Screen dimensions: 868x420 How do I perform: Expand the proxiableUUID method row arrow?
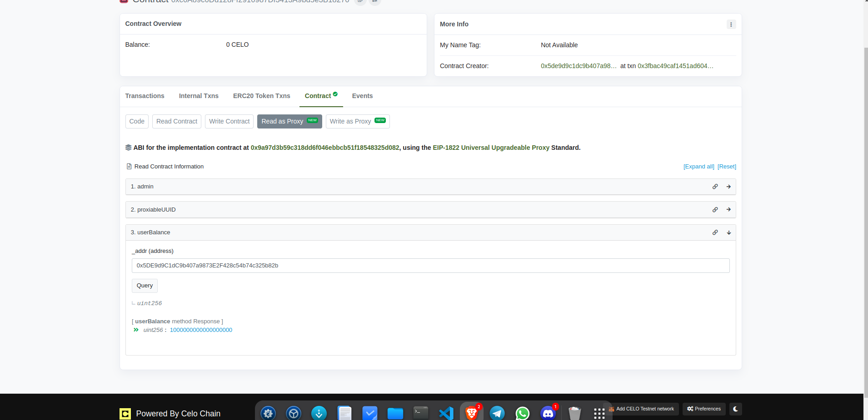728,210
